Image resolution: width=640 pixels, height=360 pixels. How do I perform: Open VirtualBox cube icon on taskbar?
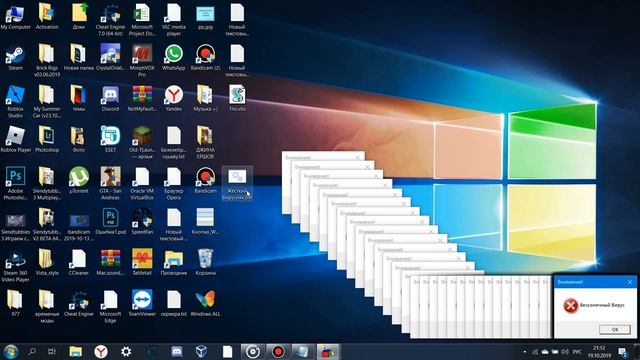(x=202, y=351)
